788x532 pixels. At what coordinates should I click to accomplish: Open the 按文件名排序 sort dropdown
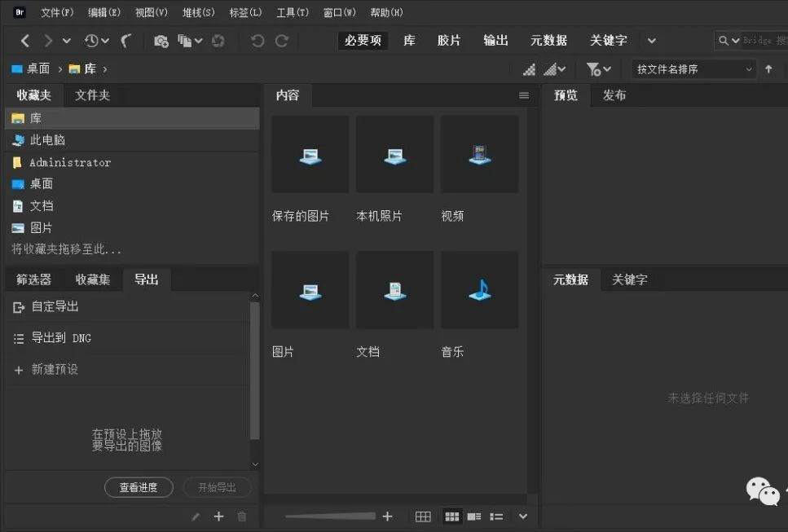coord(691,69)
